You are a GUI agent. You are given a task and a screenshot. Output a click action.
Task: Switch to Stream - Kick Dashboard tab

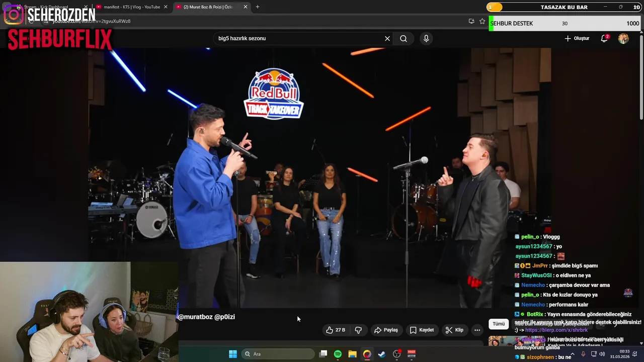46,7
